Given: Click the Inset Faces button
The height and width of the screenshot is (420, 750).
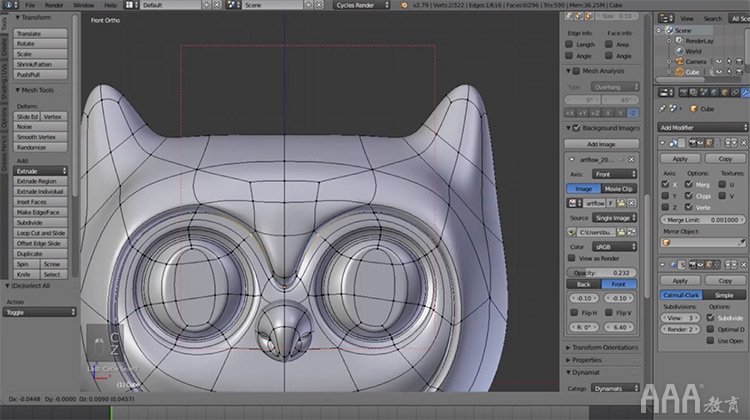Looking at the screenshot, I should coord(41,202).
